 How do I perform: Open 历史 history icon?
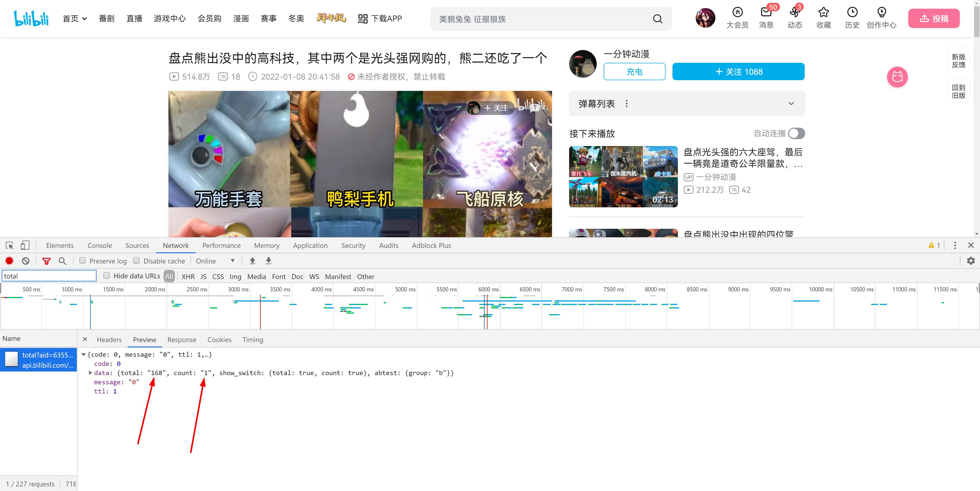tap(852, 18)
